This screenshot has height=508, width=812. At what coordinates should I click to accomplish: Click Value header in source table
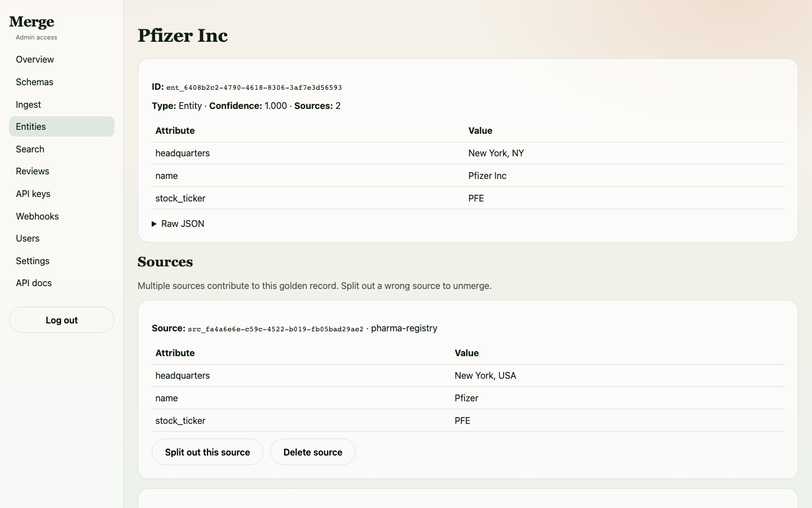click(x=467, y=353)
